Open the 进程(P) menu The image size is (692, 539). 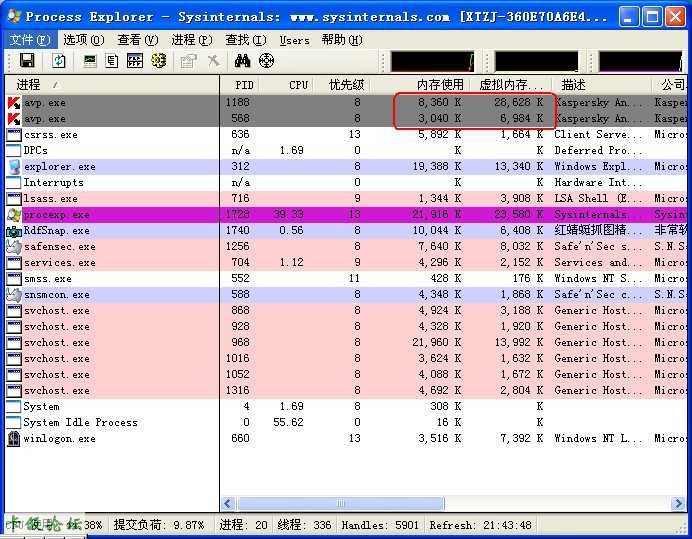coord(192,40)
